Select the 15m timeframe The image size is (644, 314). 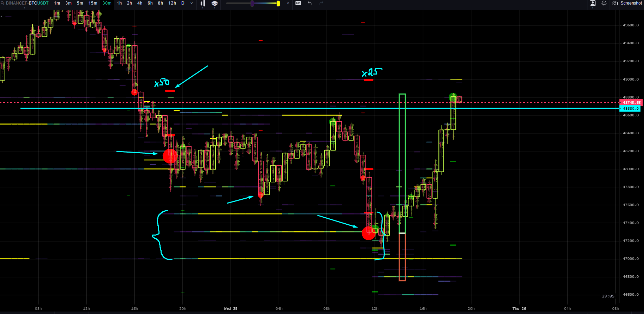click(x=93, y=3)
